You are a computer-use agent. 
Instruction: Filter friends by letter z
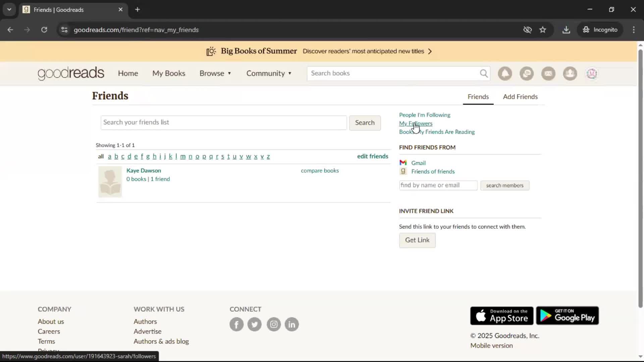pyautogui.click(x=268, y=157)
